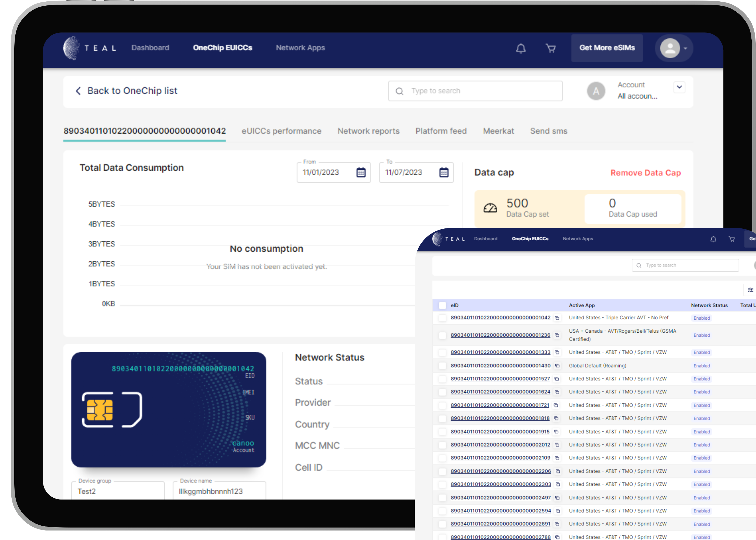Open the Meerkat tab
Viewport: 756px width, 540px height.
498,131
